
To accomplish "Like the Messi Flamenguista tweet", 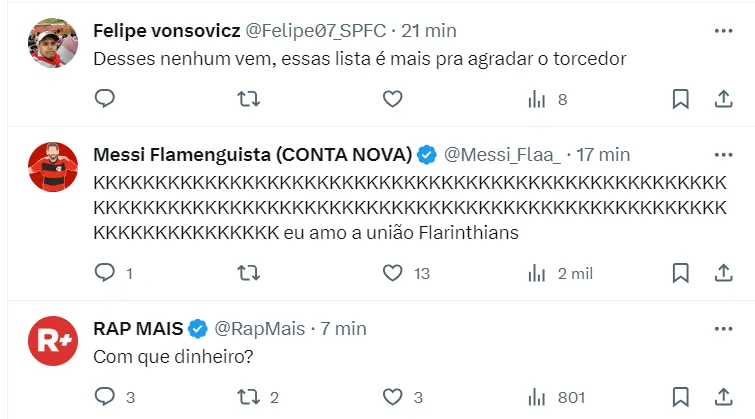I will pos(393,272).
